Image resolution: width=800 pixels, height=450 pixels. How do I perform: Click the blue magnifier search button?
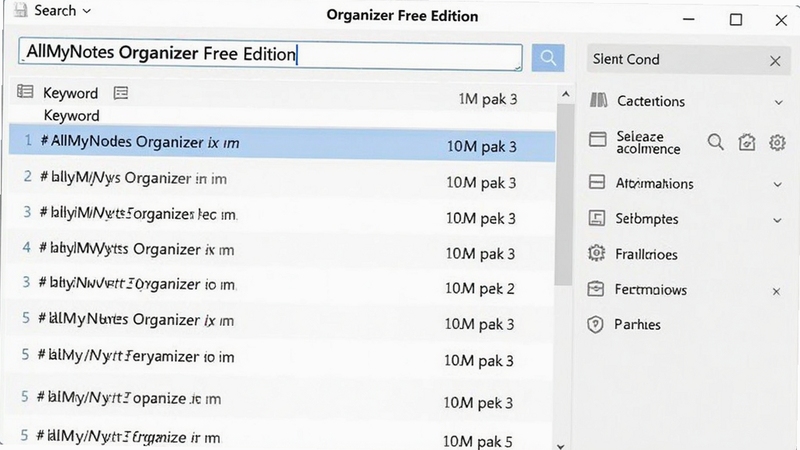click(547, 58)
